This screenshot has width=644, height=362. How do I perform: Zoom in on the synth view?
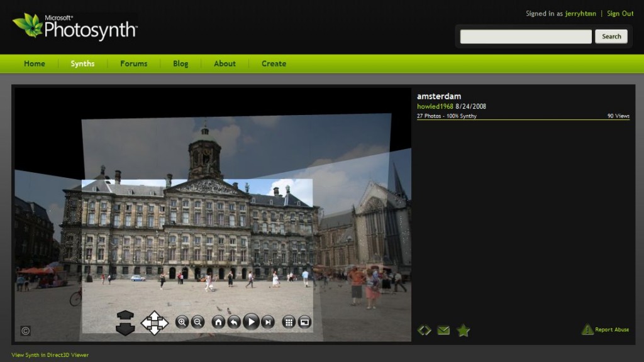182,322
